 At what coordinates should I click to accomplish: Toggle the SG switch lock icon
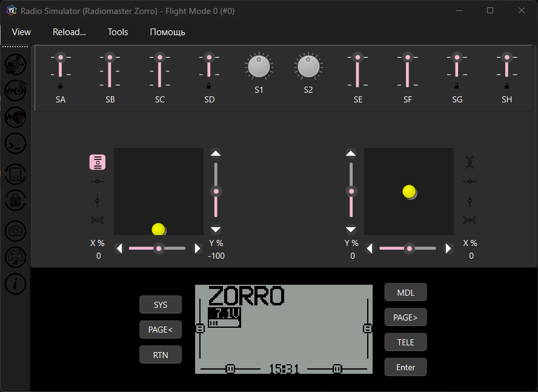[456, 86]
